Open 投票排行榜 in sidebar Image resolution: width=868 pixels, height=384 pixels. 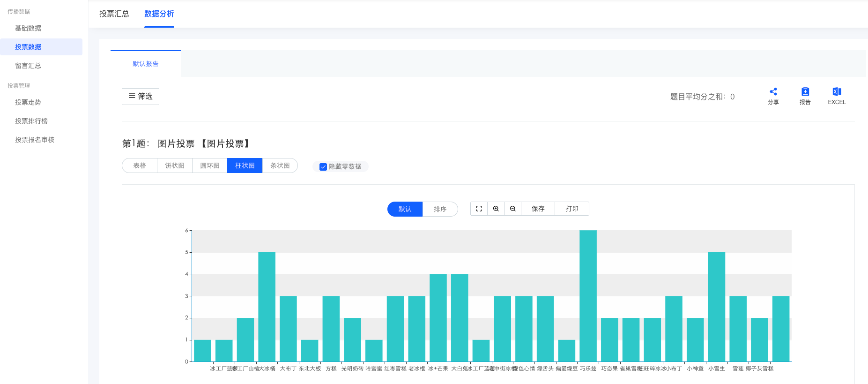click(31, 121)
